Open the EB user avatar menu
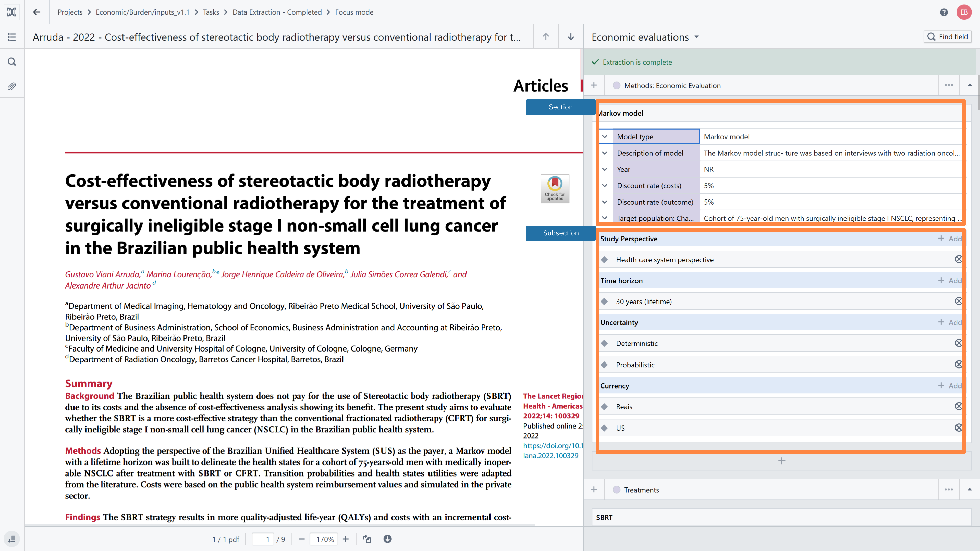This screenshot has width=980, height=551. pyautogui.click(x=964, y=12)
